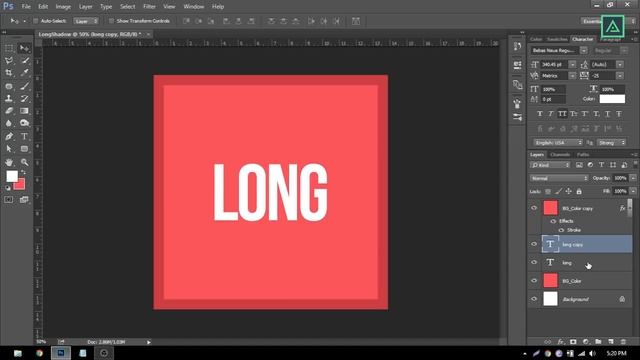
Task: Select the Rectangle shape tool
Action: [x=24, y=149]
